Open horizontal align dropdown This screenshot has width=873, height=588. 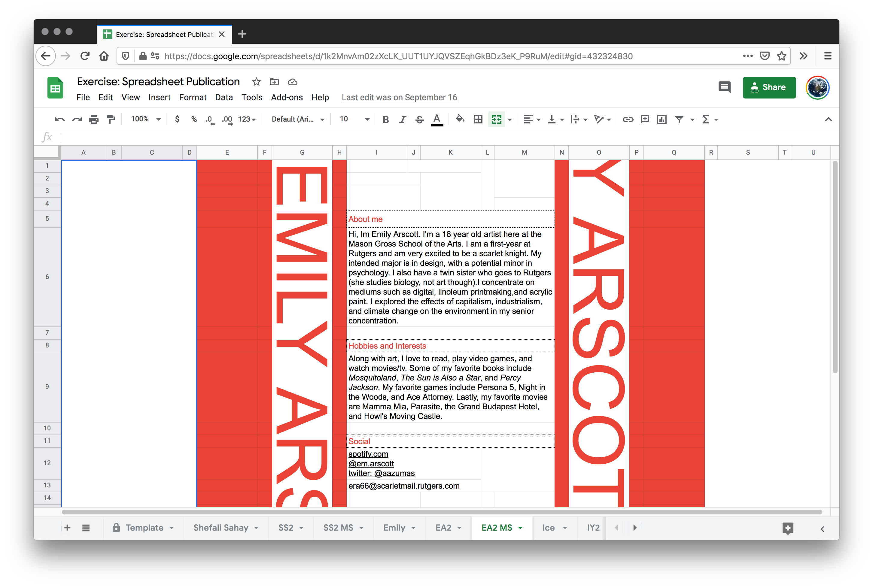click(532, 120)
